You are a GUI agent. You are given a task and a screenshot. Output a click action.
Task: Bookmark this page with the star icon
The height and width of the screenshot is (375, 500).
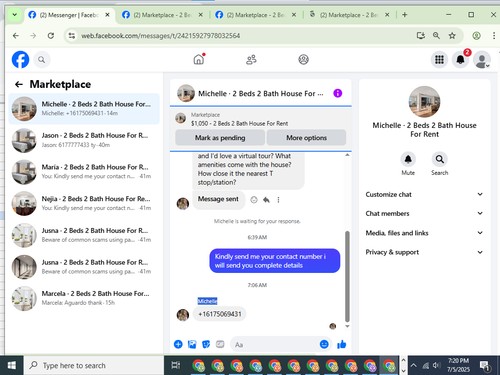point(452,36)
